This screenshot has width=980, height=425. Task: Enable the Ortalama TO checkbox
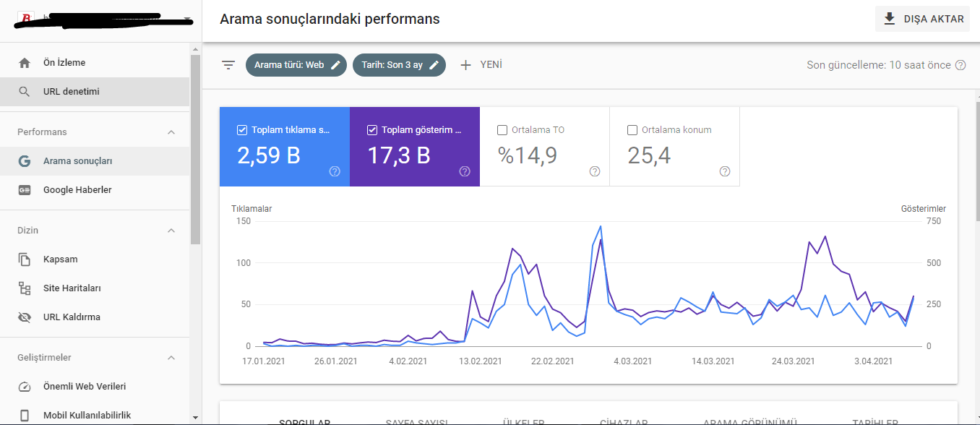click(502, 130)
